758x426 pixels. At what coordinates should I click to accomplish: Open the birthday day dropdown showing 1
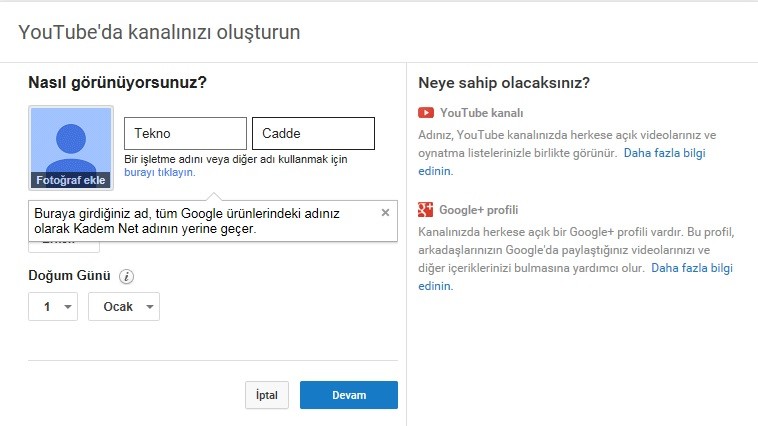[x=53, y=307]
